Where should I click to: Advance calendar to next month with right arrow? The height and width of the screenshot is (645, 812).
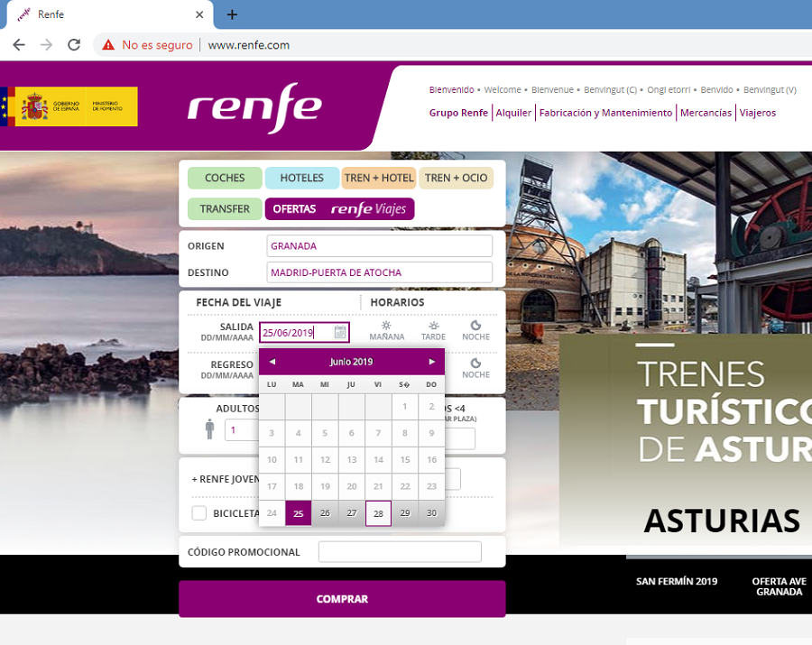(432, 361)
